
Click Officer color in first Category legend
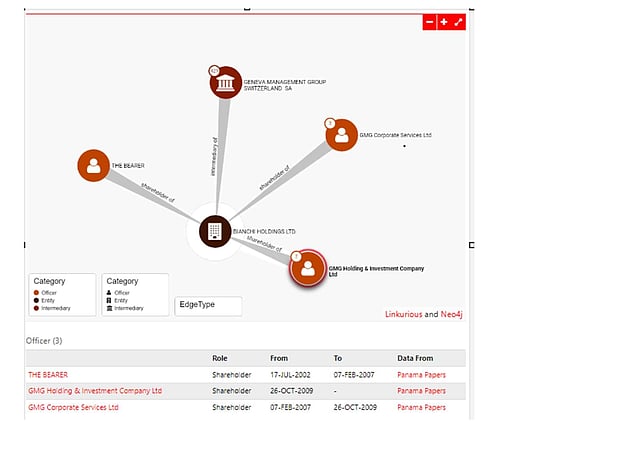[x=36, y=293]
